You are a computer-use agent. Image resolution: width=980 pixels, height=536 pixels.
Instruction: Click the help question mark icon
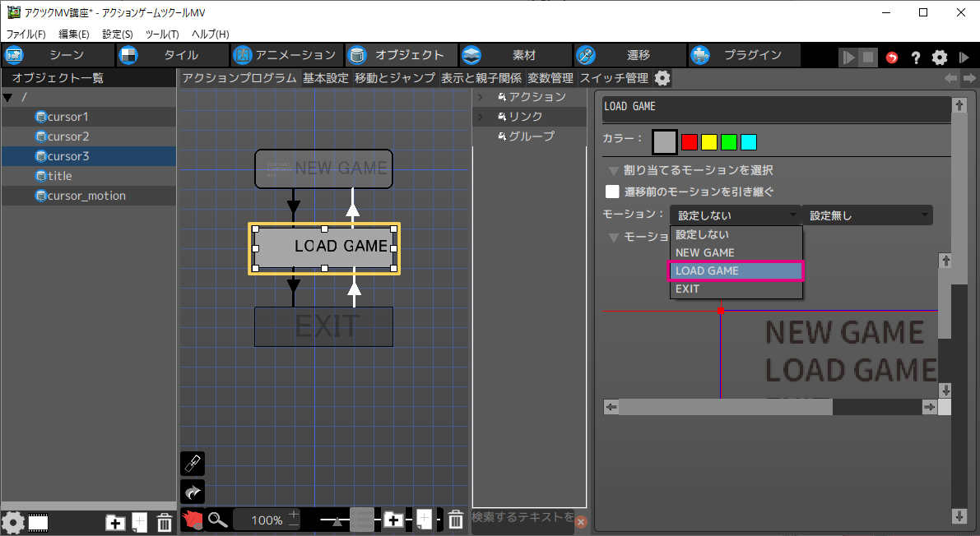(x=915, y=58)
